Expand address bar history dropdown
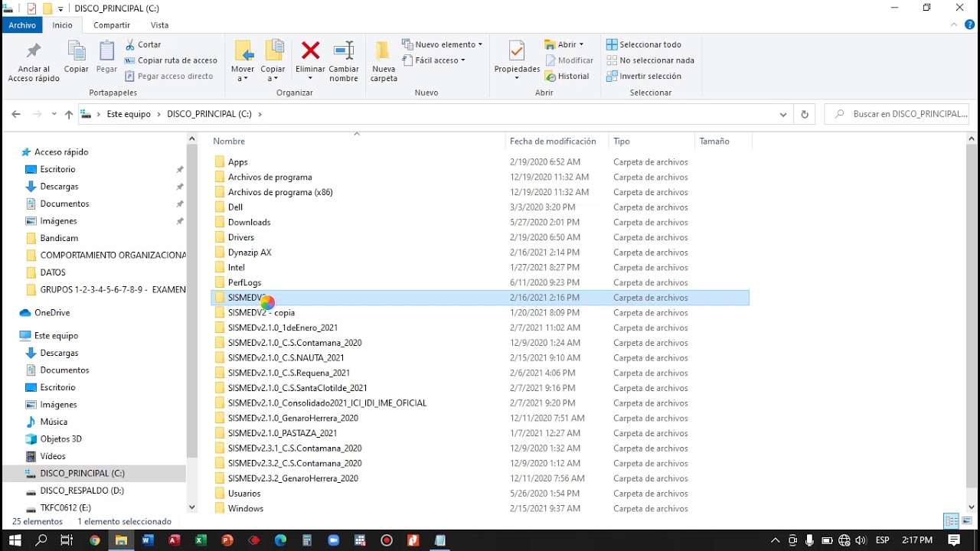Viewport: 980px width, 551px height. click(783, 114)
